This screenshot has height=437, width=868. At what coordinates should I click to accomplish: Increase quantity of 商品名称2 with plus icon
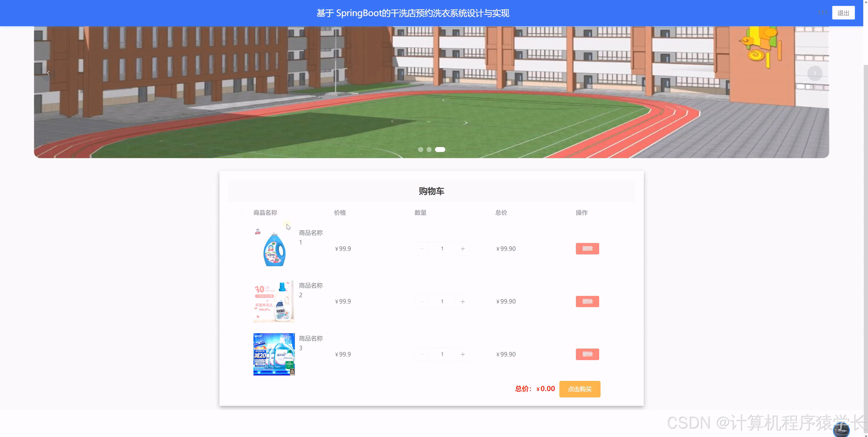pos(463,301)
